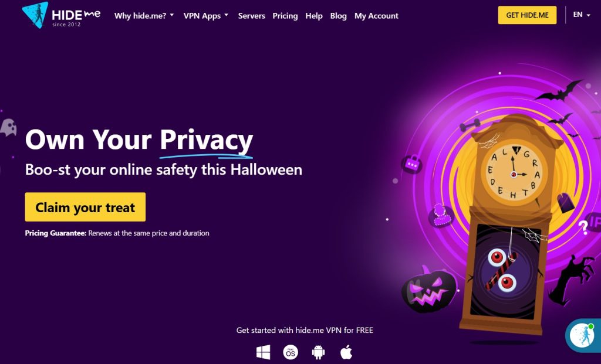Select the Windows download icon
The image size is (601, 364).
263,352
